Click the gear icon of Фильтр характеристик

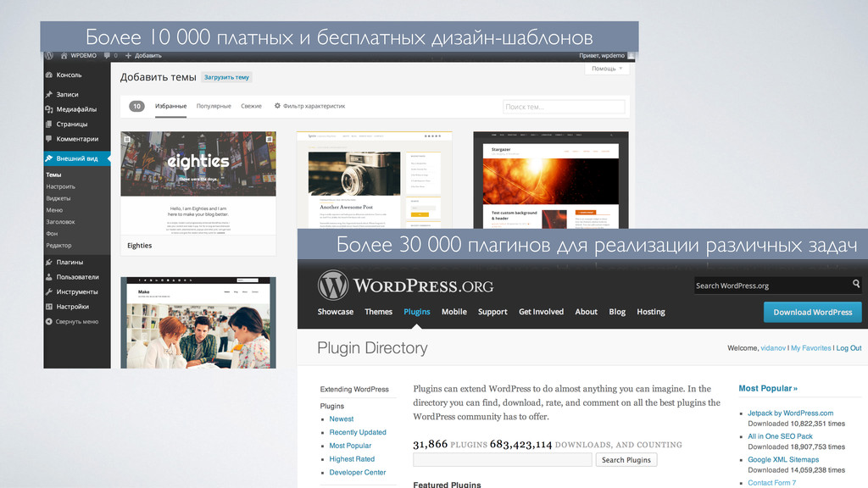[x=277, y=106]
